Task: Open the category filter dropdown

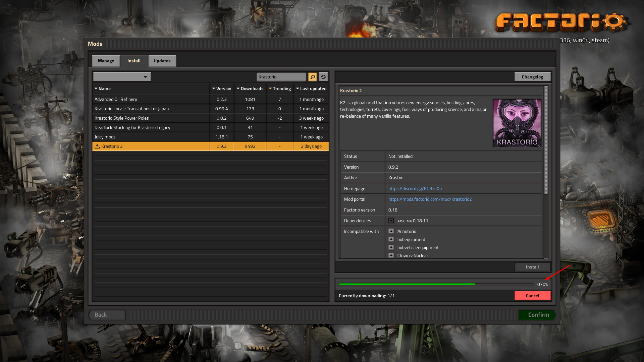Action: pos(122,77)
